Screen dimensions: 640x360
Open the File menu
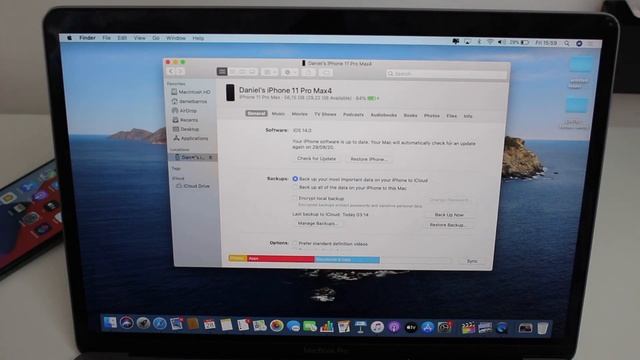[x=107, y=38]
